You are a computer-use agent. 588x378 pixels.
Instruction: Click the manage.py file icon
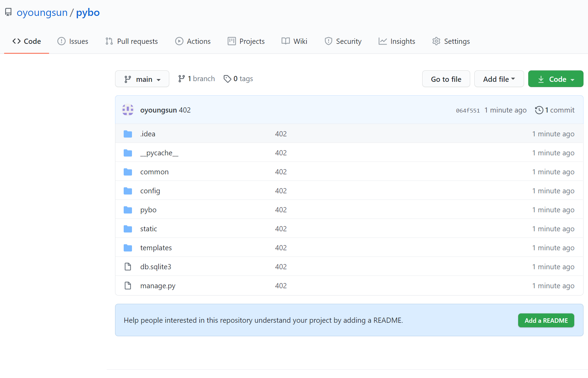[x=128, y=285]
